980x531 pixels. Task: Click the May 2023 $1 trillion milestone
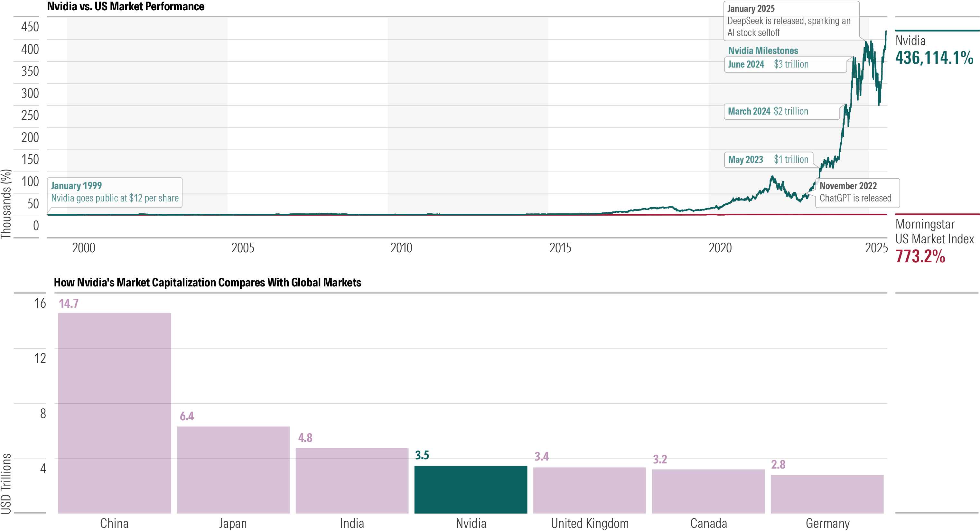(769, 159)
